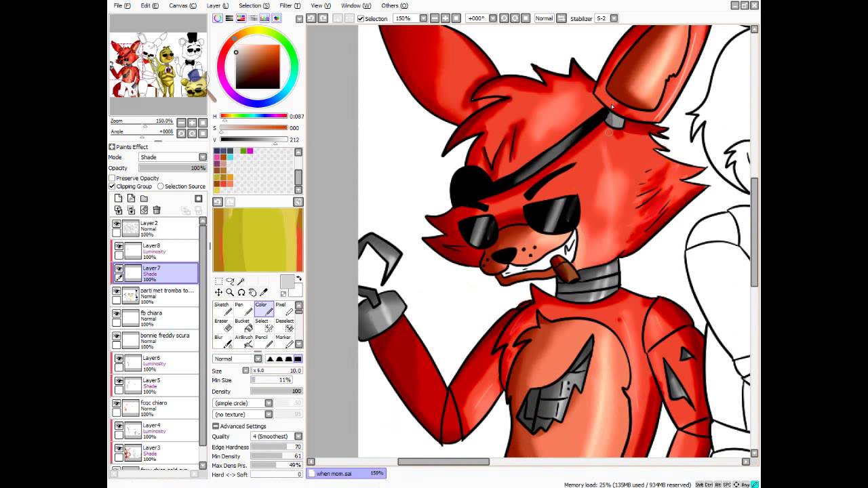Image resolution: width=868 pixels, height=488 pixels.
Task: Select the Eraser tool
Action: pos(222,325)
